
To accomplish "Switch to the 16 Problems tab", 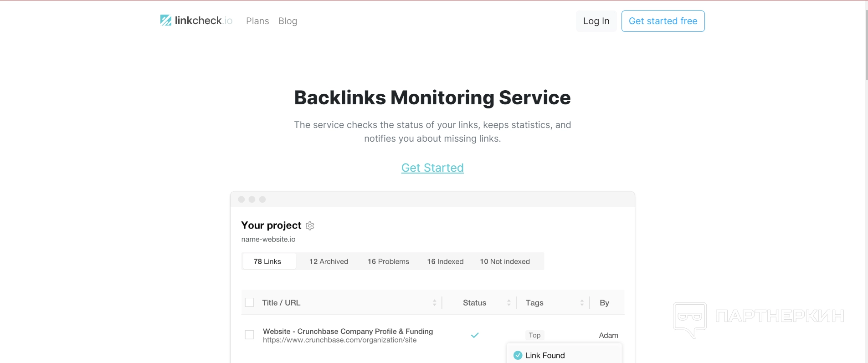I will point(388,261).
